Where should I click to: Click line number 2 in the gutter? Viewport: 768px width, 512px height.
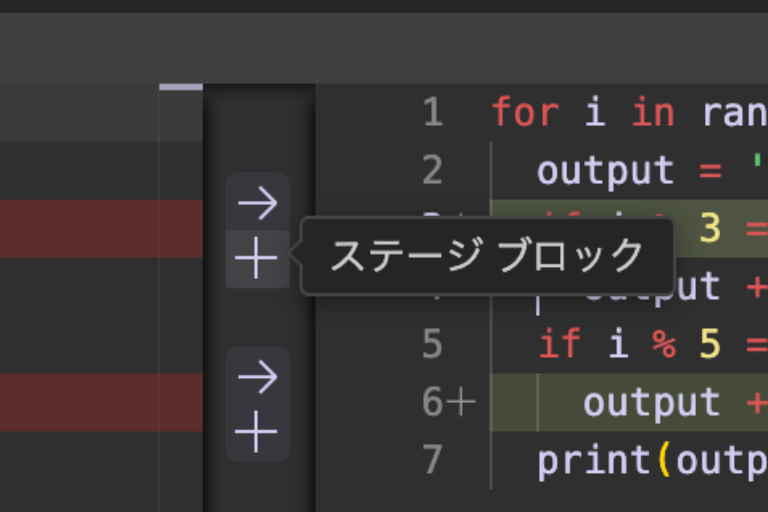point(432,170)
